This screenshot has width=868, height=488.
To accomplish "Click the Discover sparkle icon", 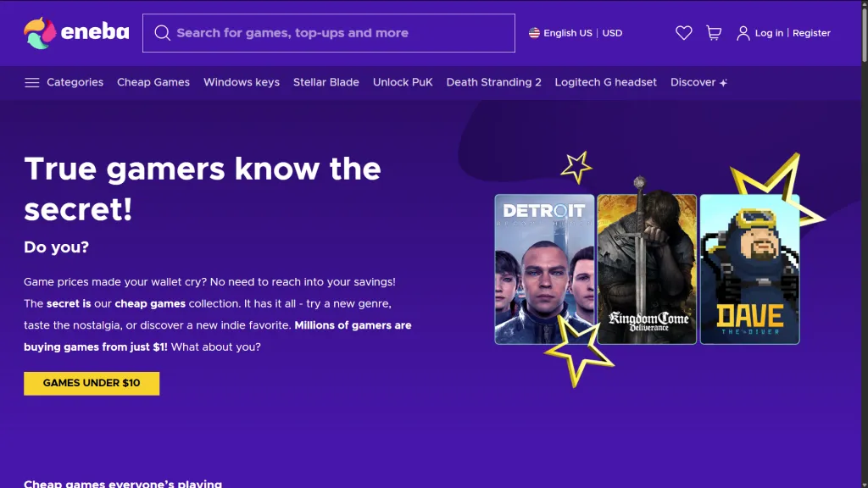I will 723,82.
